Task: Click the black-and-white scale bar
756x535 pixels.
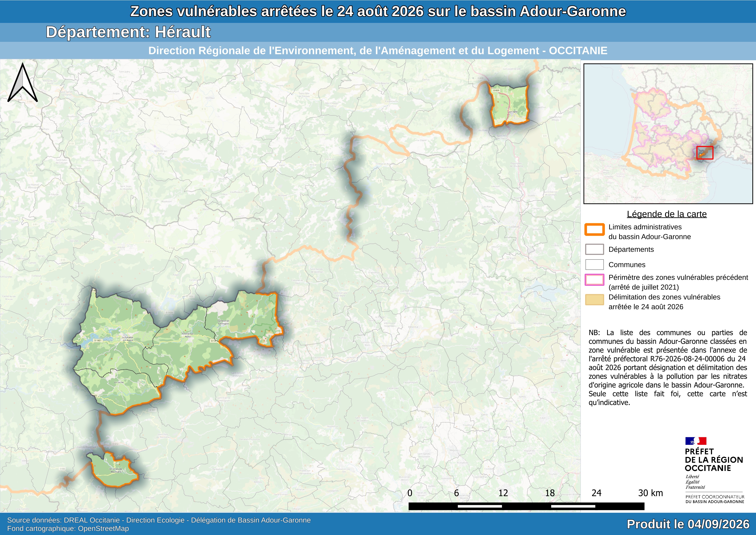Action: (x=526, y=506)
